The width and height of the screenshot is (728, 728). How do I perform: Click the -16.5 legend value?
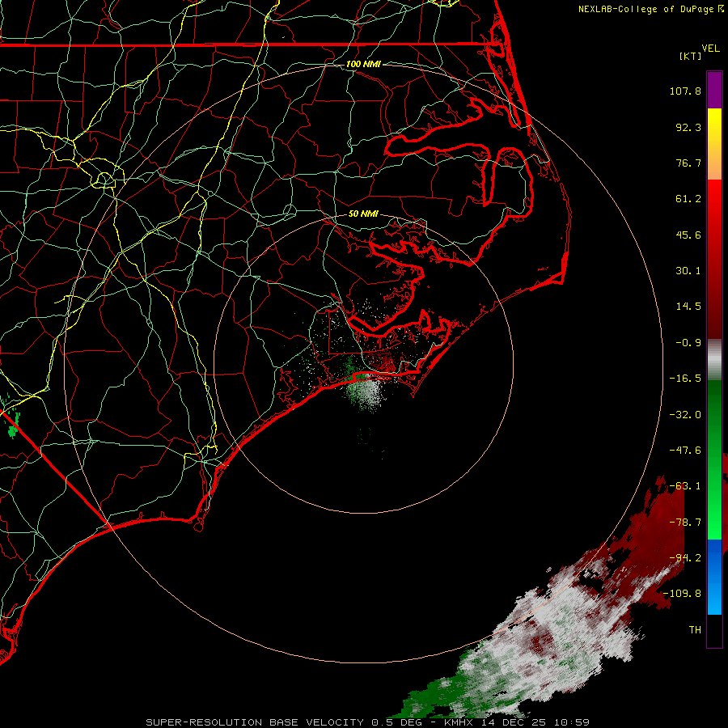685,379
